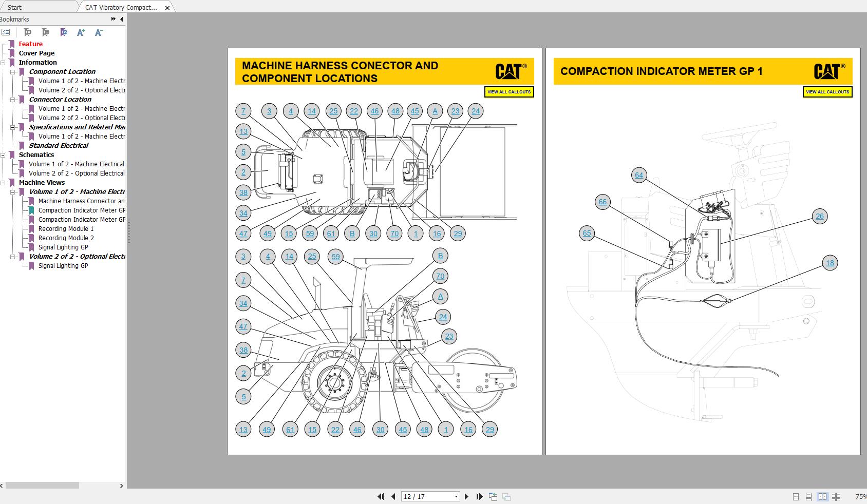Click VIEW ALL CALLOUTS on harness page
This screenshot has width=867, height=504.
pos(509,92)
